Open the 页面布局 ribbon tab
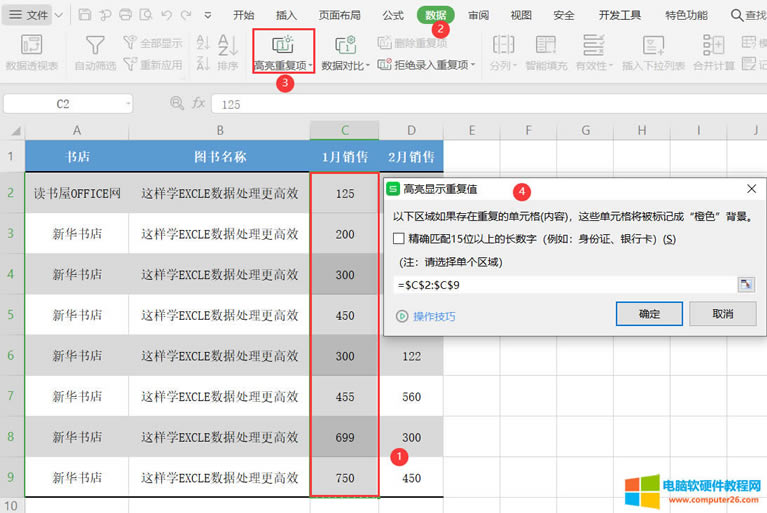767x513 pixels. tap(340, 15)
